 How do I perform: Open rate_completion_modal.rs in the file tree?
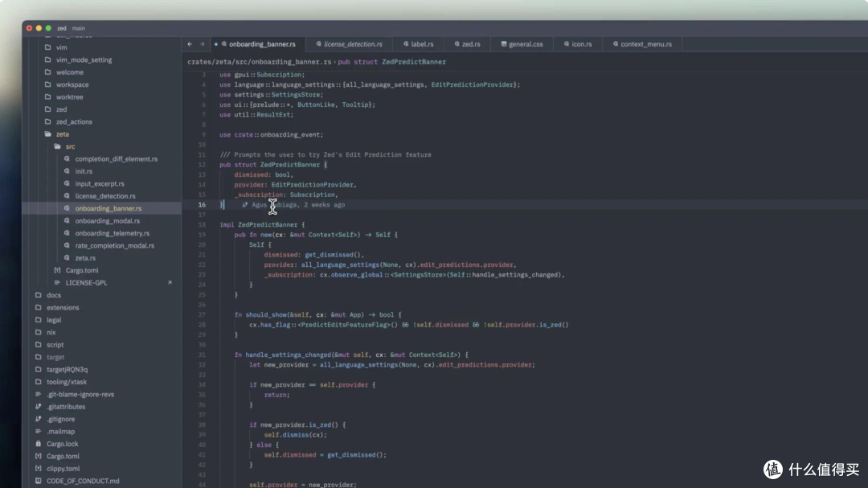[115, 246]
